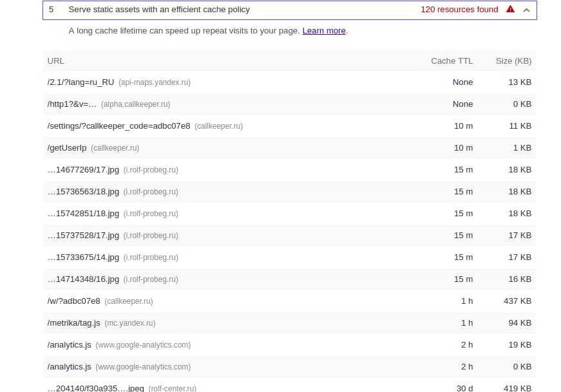Click the 10 m TTL for /getUserIp
Image resolution: width=561 pixels, height=392 pixels.
pyautogui.click(x=463, y=147)
